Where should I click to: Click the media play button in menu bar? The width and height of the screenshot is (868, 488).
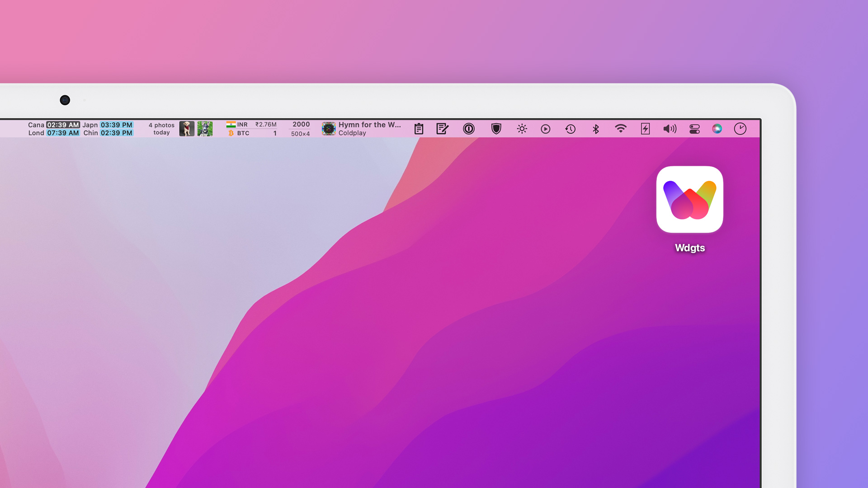[546, 128]
